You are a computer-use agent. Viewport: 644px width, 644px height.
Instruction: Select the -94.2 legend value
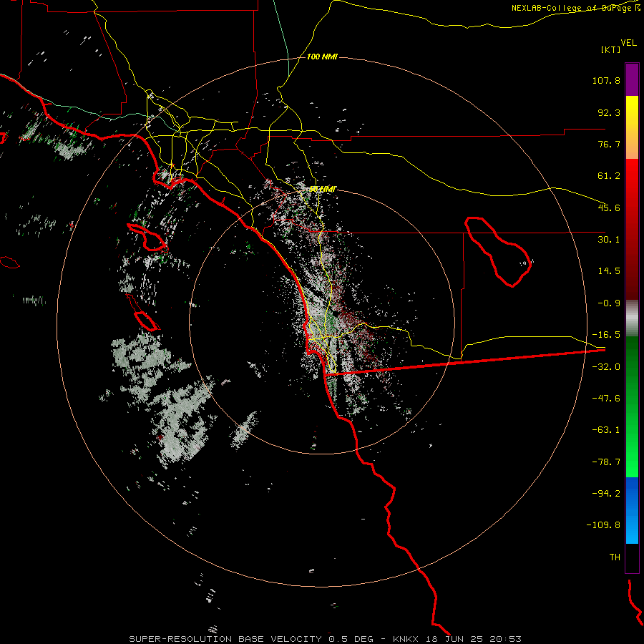tap(606, 494)
